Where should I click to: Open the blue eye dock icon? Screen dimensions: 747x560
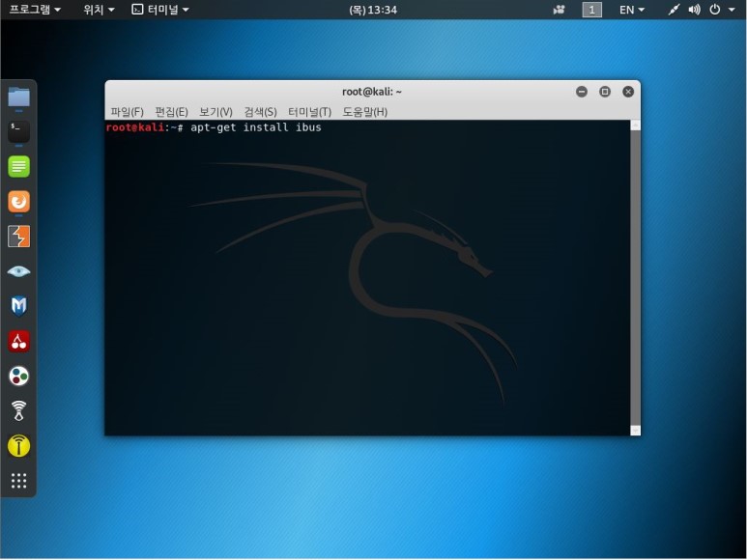click(19, 271)
